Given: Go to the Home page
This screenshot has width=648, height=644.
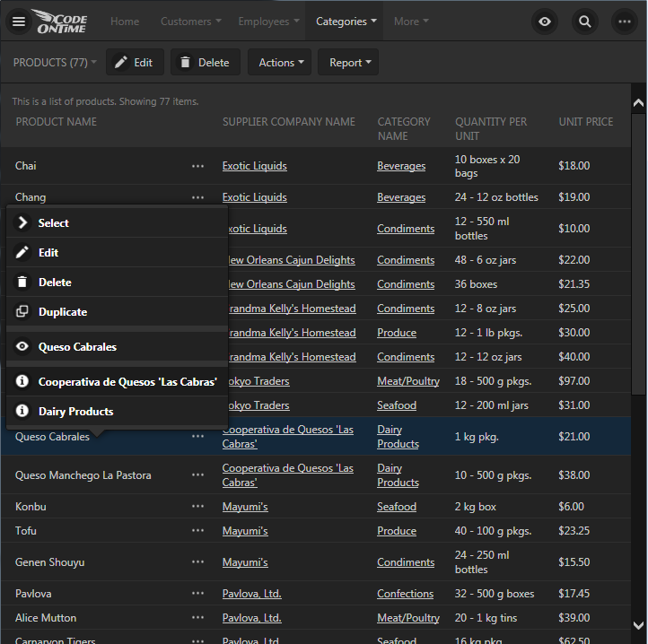Looking at the screenshot, I should pyautogui.click(x=125, y=21).
